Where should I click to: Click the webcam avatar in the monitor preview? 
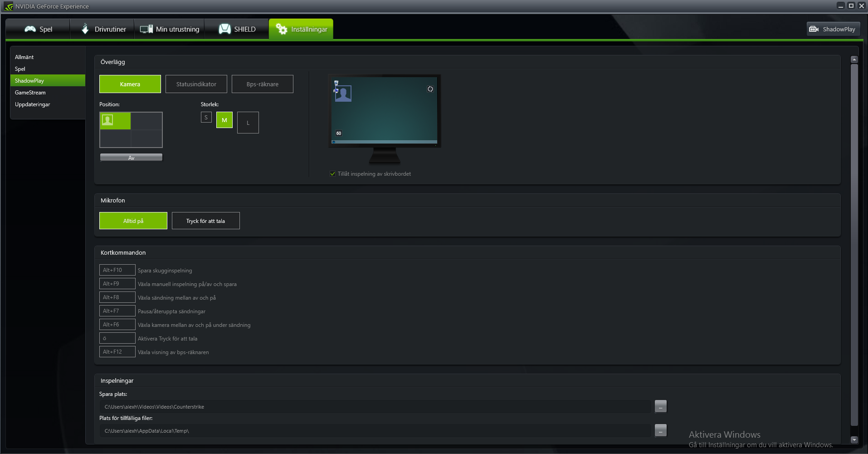(x=343, y=94)
